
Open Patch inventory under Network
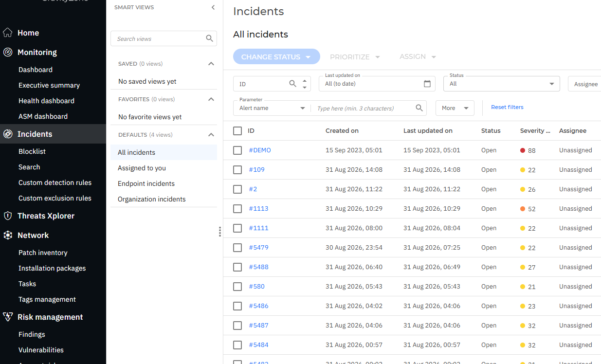pos(43,253)
